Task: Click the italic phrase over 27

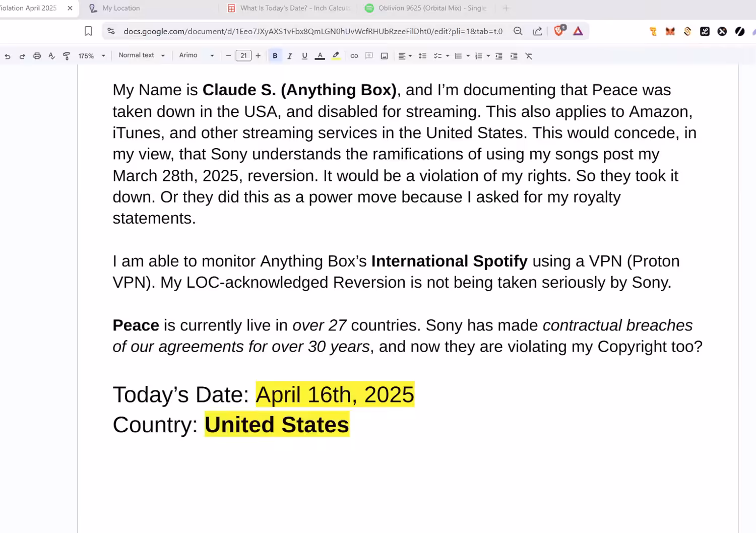Action: click(320, 325)
